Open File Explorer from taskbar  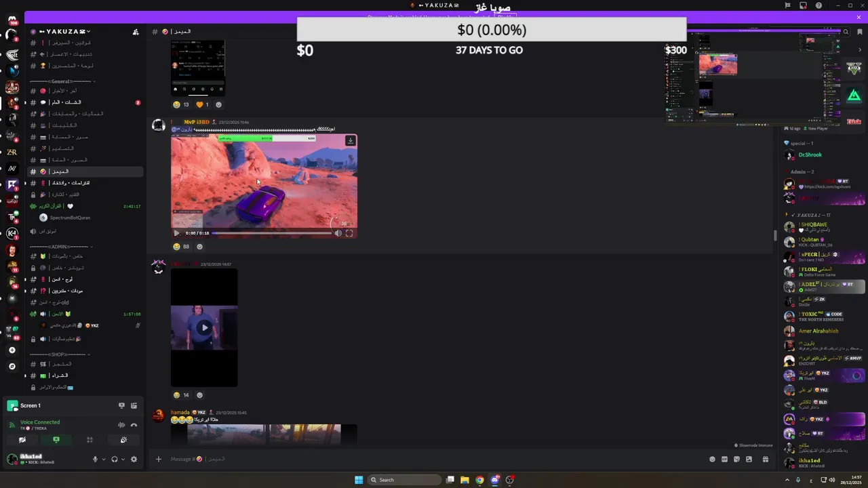465,480
